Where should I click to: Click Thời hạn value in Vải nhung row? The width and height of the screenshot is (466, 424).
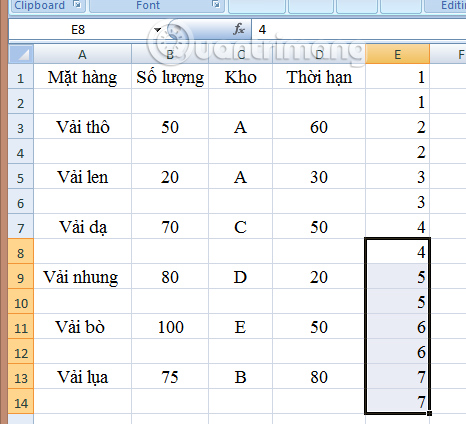pos(319,276)
